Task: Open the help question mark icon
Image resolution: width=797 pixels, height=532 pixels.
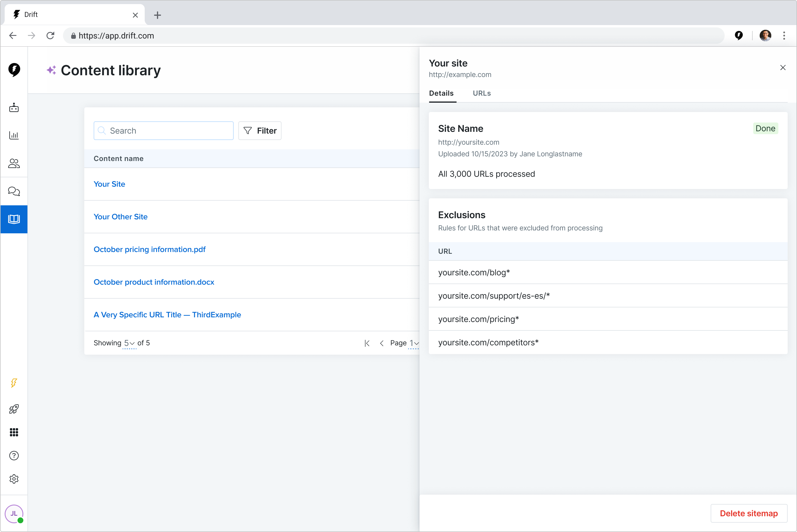Action: coord(14,456)
